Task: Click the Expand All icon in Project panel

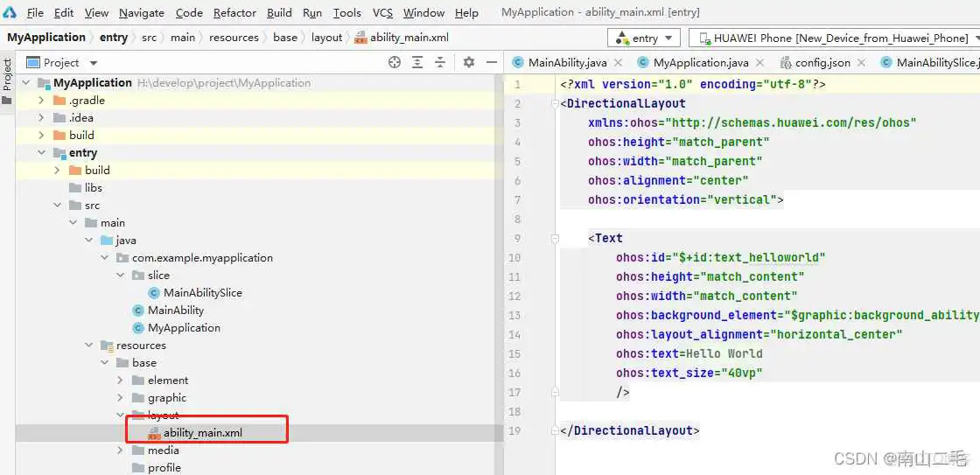Action: (418, 62)
